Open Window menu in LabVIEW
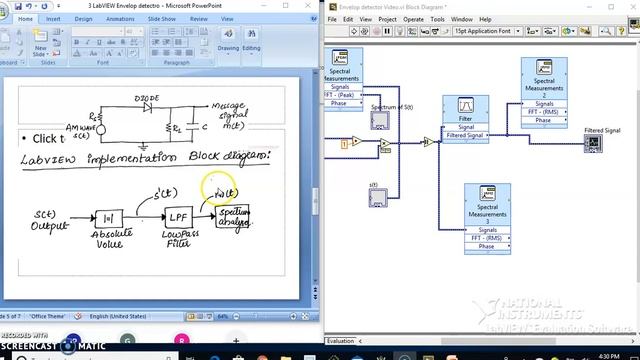The height and width of the screenshot is (360, 640). [x=462, y=19]
